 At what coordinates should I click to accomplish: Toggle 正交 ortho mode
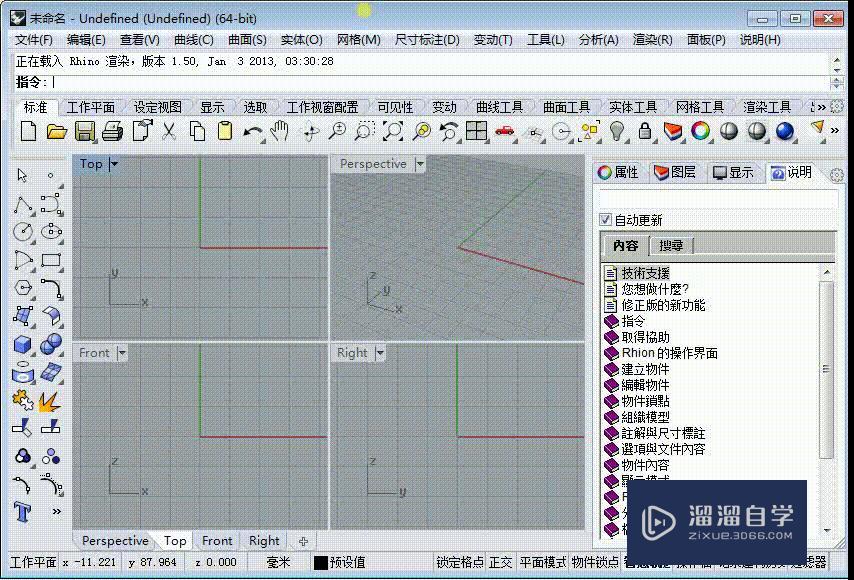click(x=500, y=562)
